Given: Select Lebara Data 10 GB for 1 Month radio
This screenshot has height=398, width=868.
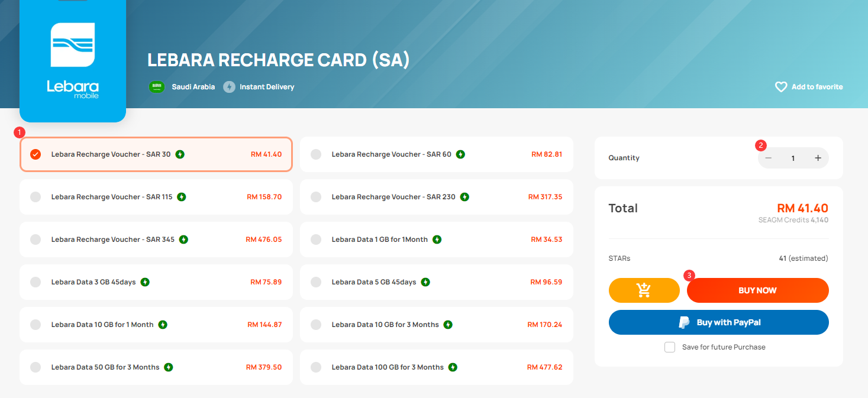Looking at the screenshot, I should click(x=36, y=325).
